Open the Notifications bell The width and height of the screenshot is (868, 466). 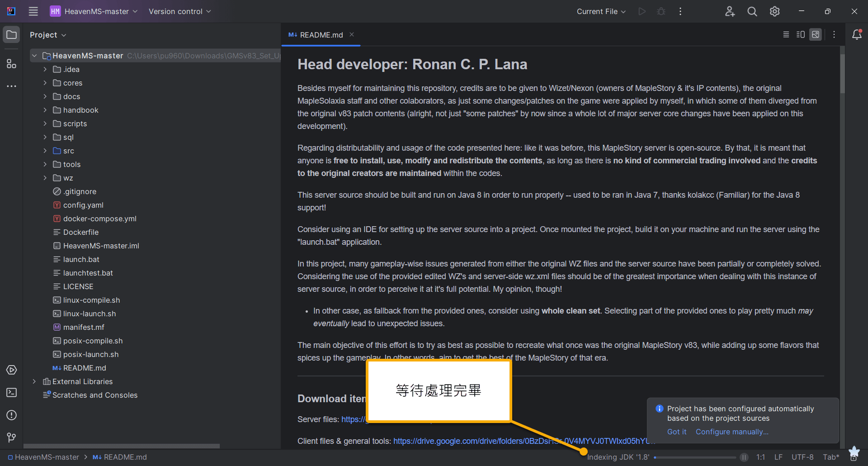857,35
